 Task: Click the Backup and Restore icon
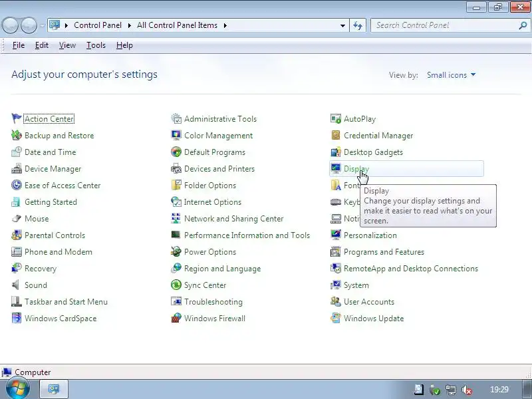click(x=16, y=135)
